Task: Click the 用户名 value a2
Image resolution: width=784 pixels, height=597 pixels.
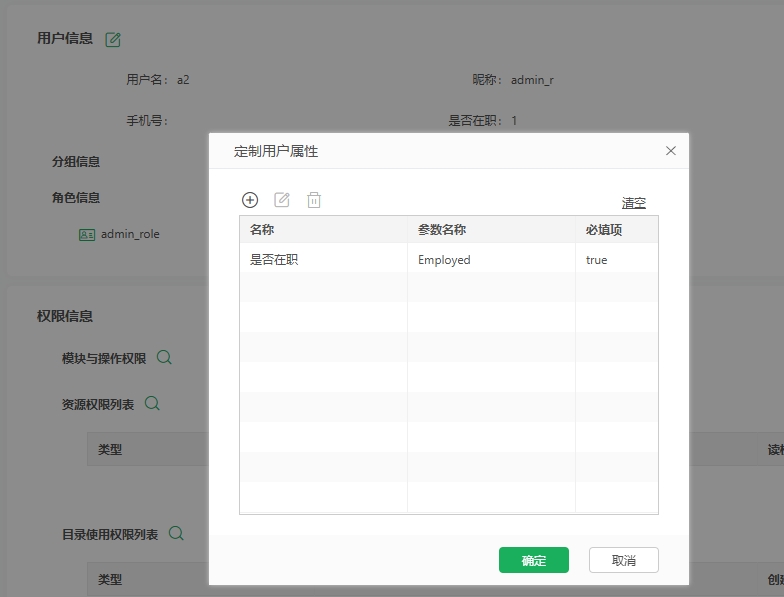Action: click(183, 80)
